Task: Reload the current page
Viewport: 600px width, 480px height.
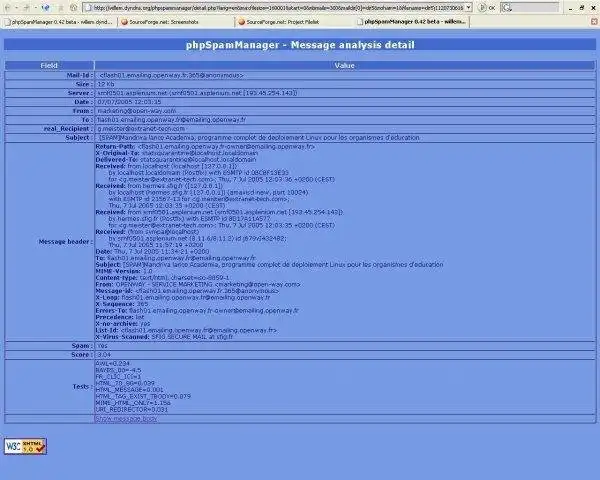Action: (x=46, y=7)
